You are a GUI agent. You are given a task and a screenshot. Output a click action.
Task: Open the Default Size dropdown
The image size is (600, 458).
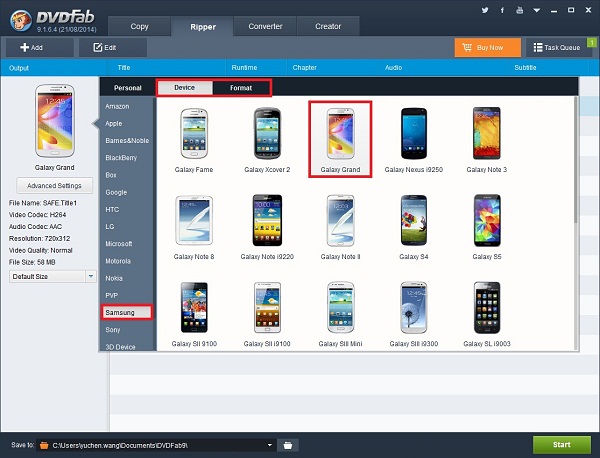click(52, 276)
